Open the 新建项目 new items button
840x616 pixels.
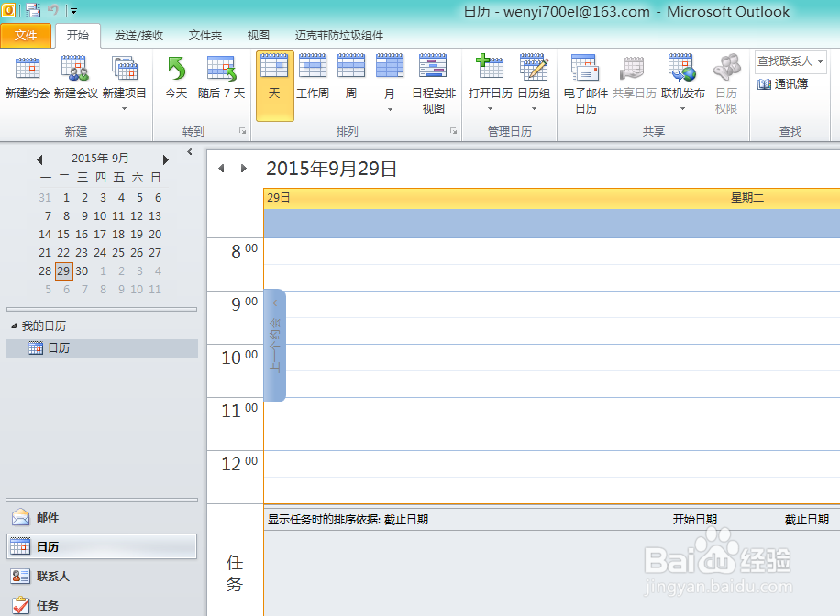click(x=125, y=83)
